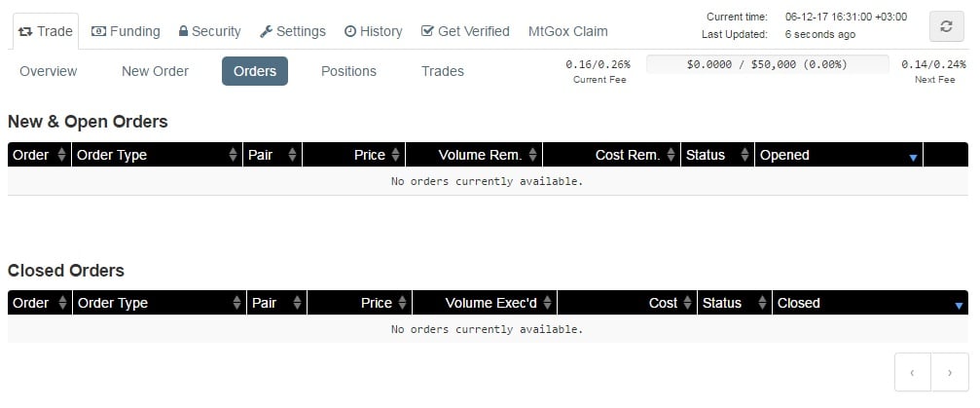Open the Security tab
The height and width of the screenshot is (408, 980).
click(209, 31)
